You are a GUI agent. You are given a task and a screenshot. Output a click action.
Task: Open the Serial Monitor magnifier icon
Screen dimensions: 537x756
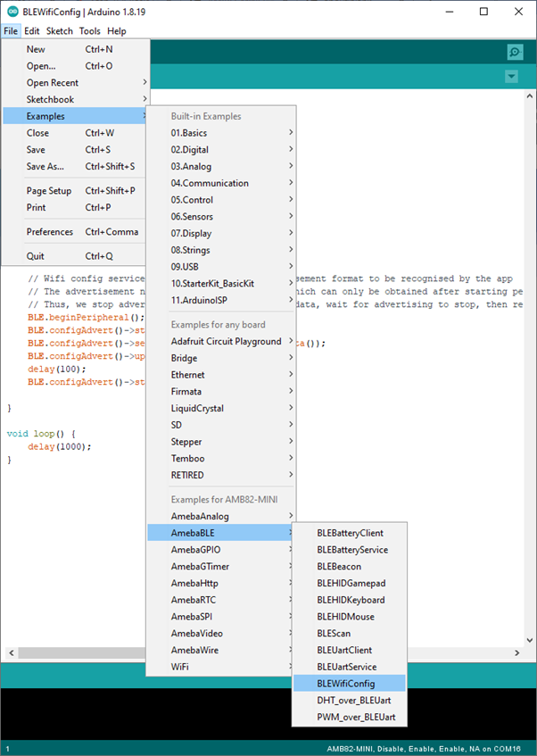[x=514, y=53]
